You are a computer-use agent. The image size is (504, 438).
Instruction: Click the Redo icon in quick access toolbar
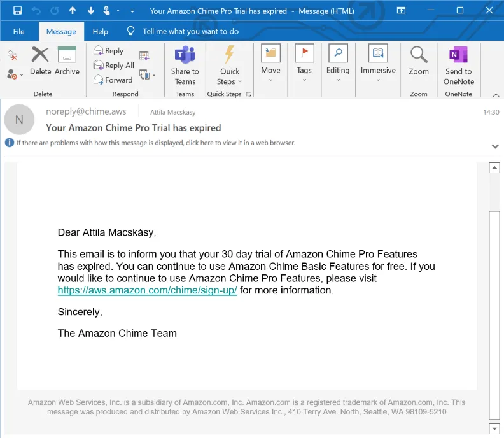coord(54,11)
